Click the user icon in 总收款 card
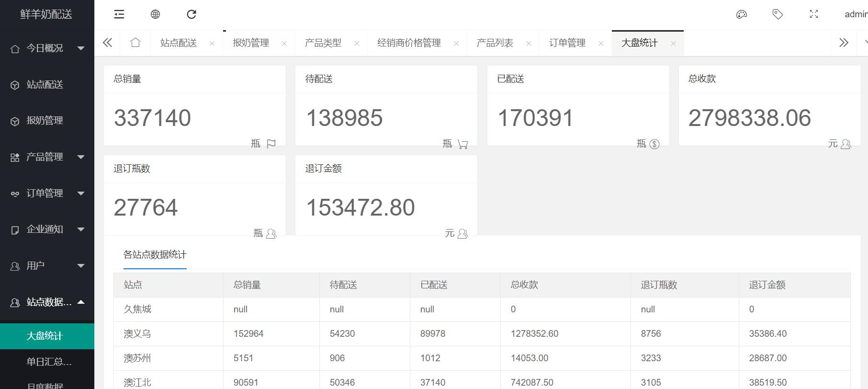The image size is (868, 389). click(846, 144)
